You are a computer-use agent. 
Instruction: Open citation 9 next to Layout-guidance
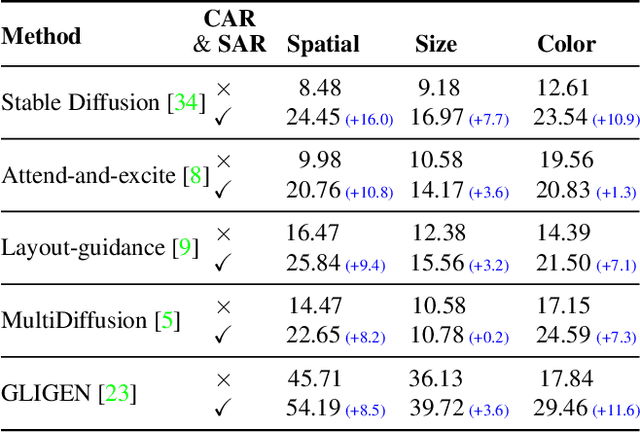click(183, 248)
